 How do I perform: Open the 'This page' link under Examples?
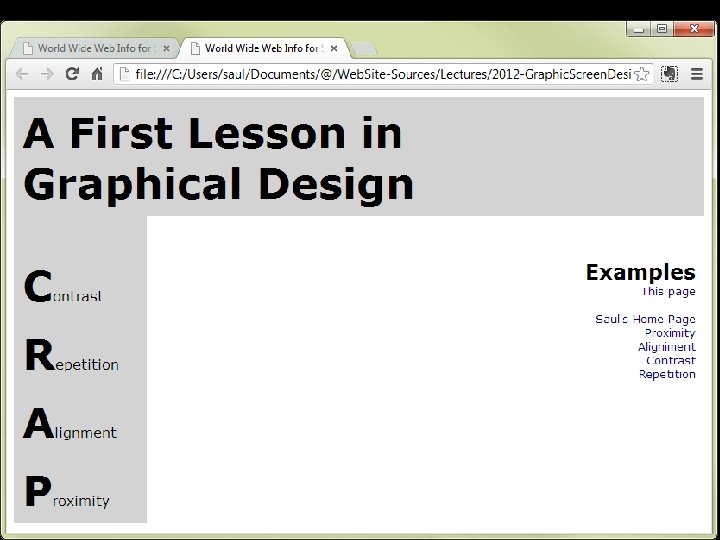click(x=668, y=292)
